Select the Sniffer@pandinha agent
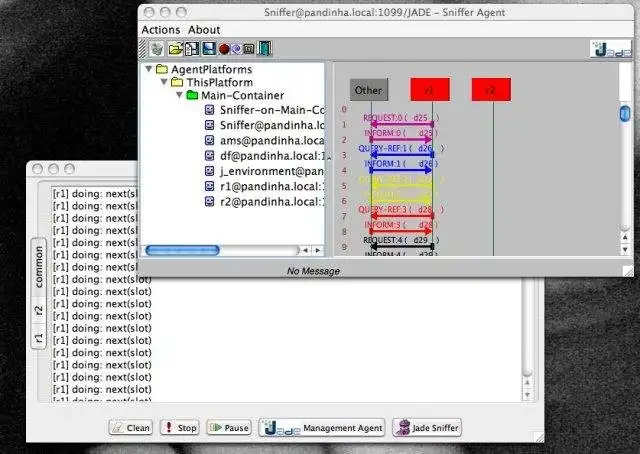Viewport: 640px width, 454px height. 264,125
